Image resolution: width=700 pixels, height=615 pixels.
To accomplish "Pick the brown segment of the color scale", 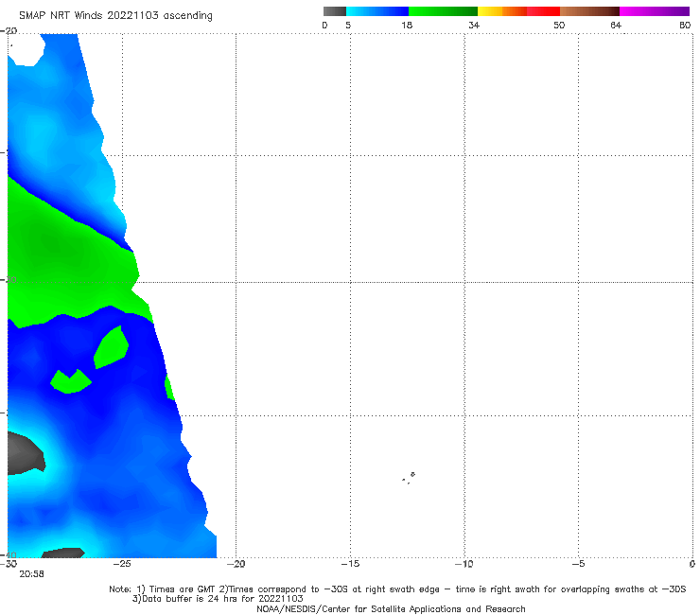I will [x=589, y=11].
